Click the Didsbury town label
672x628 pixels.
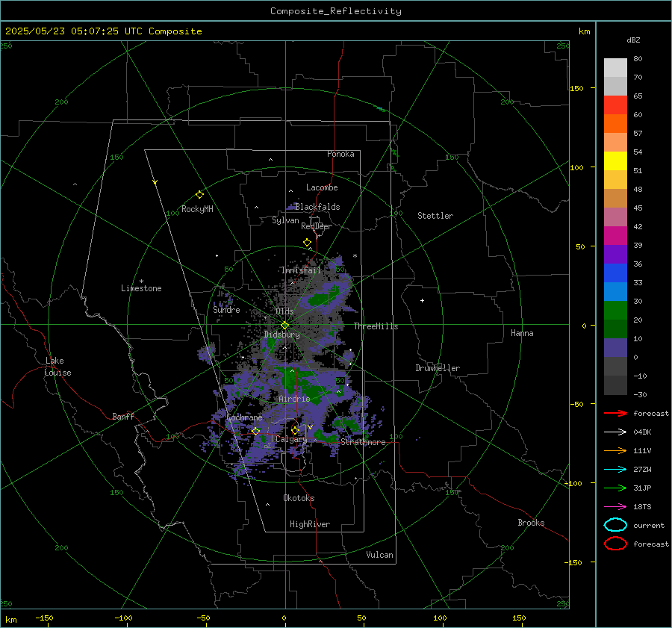pos(282,335)
